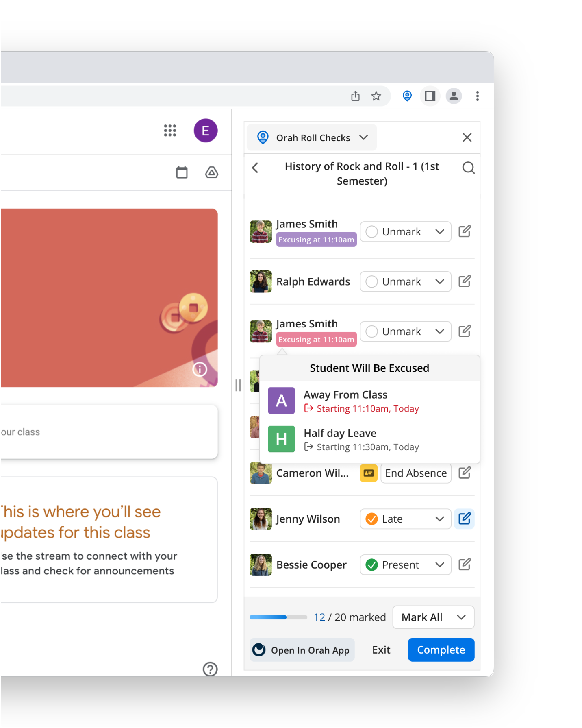582x728 pixels.
Task: Search students with the magnifier icon
Action: 468,168
